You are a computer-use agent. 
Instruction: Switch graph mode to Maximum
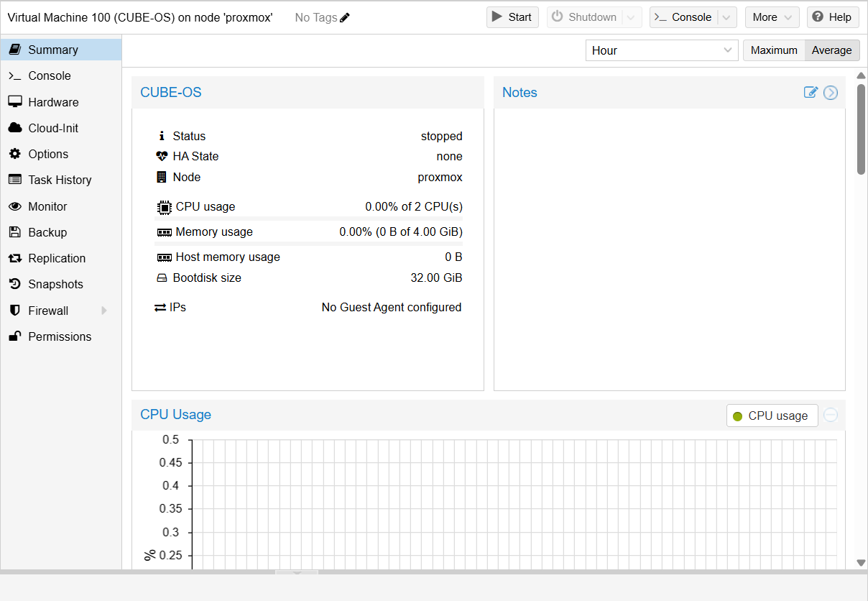[774, 50]
